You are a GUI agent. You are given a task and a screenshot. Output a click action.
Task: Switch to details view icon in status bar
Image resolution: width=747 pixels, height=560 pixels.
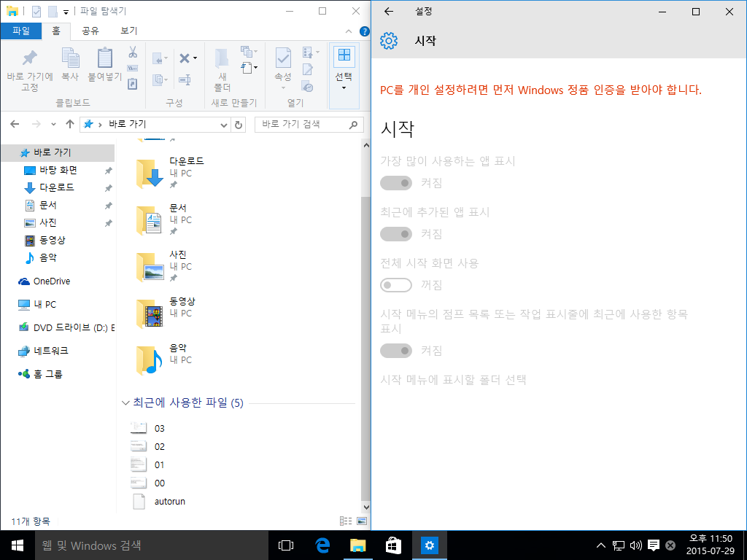tap(346, 521)
